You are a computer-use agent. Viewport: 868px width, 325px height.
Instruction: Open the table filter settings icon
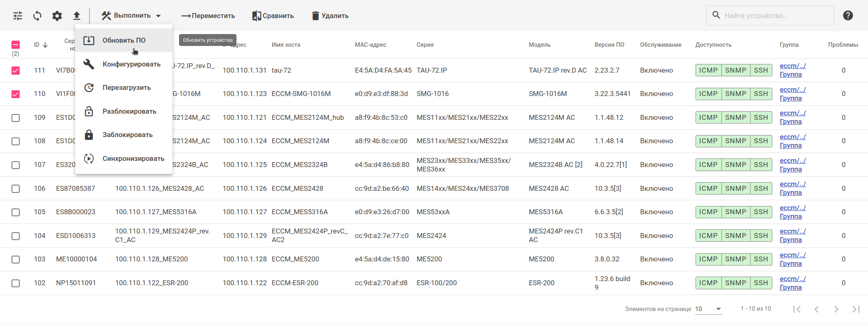tap(18, 16)
